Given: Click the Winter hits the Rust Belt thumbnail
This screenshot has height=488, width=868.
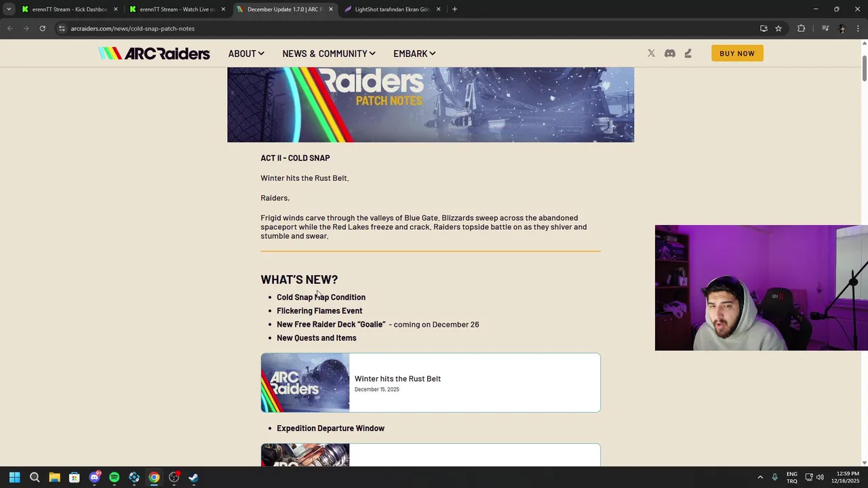Looking at the screenshot, I should (305, 382).
